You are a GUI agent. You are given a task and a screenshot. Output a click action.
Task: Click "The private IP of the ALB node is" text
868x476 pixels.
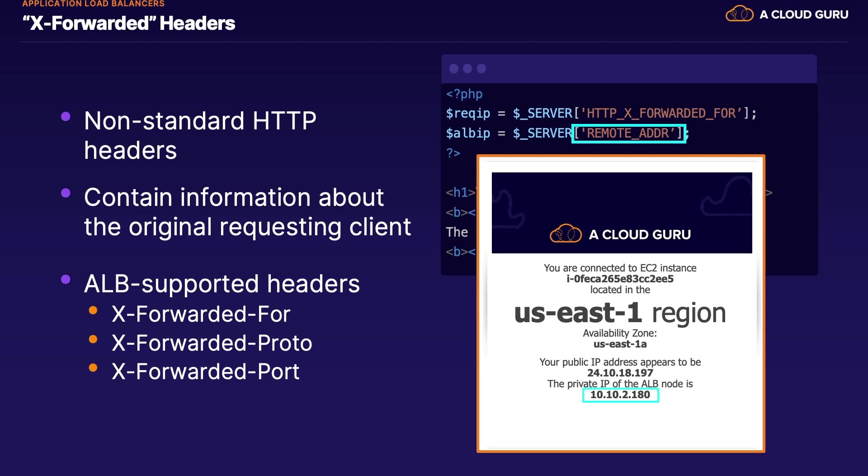[620, 384]
